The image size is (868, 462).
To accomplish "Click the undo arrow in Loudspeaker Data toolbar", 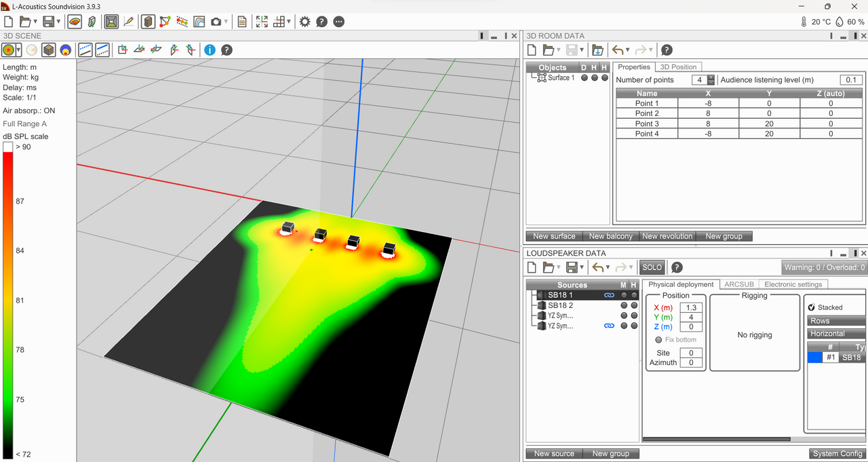I will (x=598, y=267).
